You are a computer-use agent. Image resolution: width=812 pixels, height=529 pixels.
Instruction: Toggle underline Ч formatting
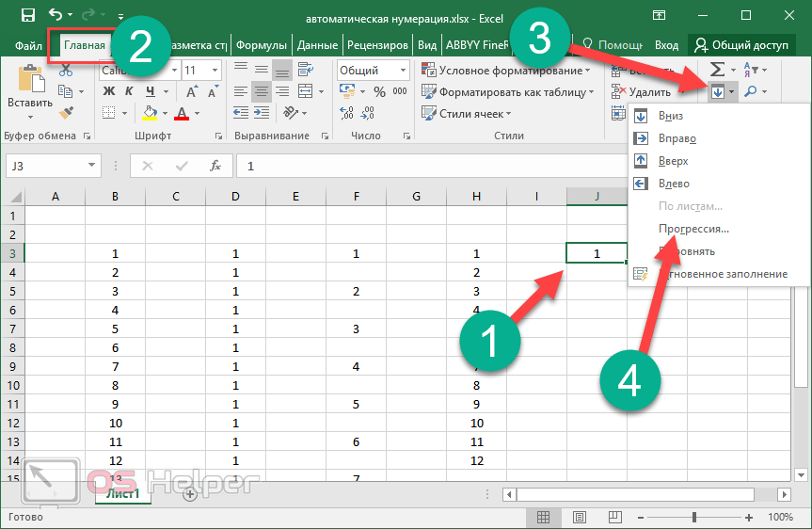click(148, 91)
